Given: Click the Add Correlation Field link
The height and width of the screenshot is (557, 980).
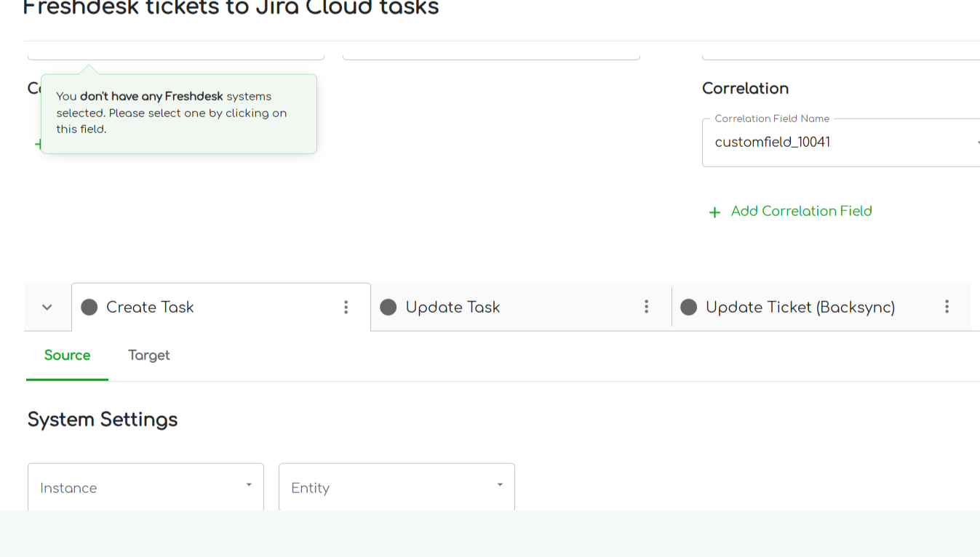Looking at the screenshot, I should point(801,211).
